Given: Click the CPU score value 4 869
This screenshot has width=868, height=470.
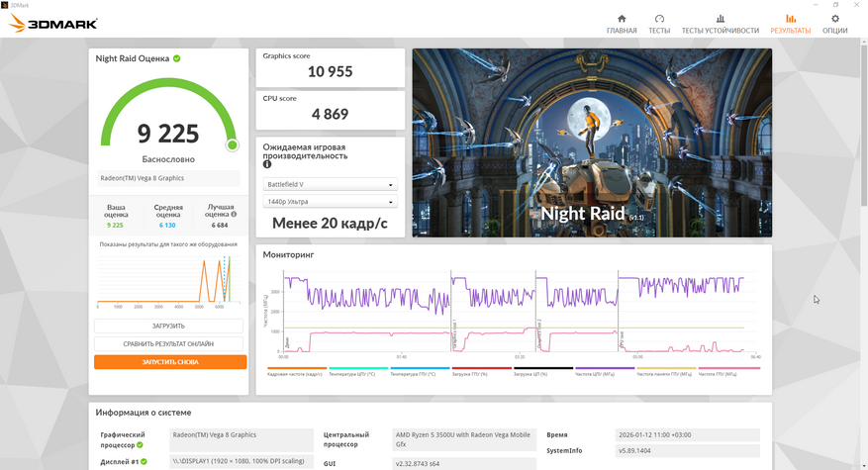Looking at the screenshot, I should coord(330,114).
